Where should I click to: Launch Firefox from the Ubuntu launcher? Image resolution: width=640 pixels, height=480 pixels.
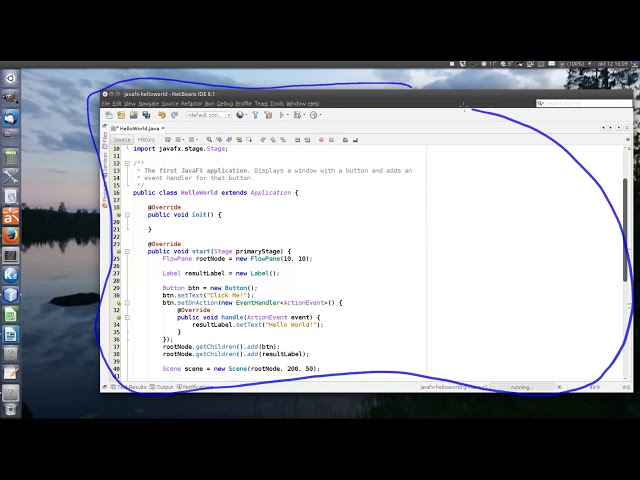point(11,236)
